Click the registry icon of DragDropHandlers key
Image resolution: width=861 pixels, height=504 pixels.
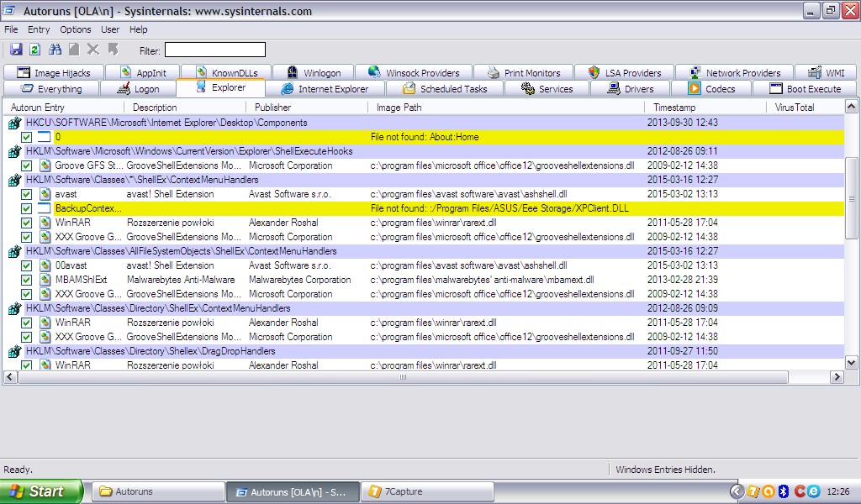[15, 351]
